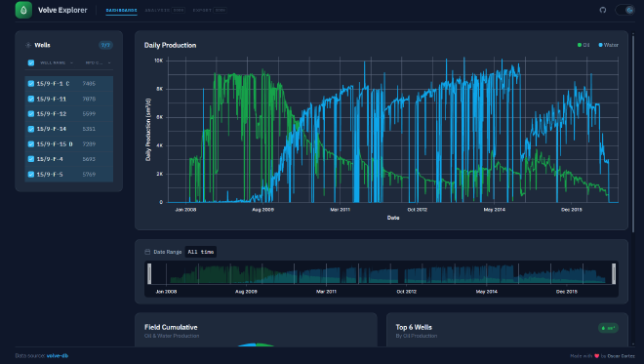Click the Daily Production heading
644x364 pixels.
[x=170, y=45]
